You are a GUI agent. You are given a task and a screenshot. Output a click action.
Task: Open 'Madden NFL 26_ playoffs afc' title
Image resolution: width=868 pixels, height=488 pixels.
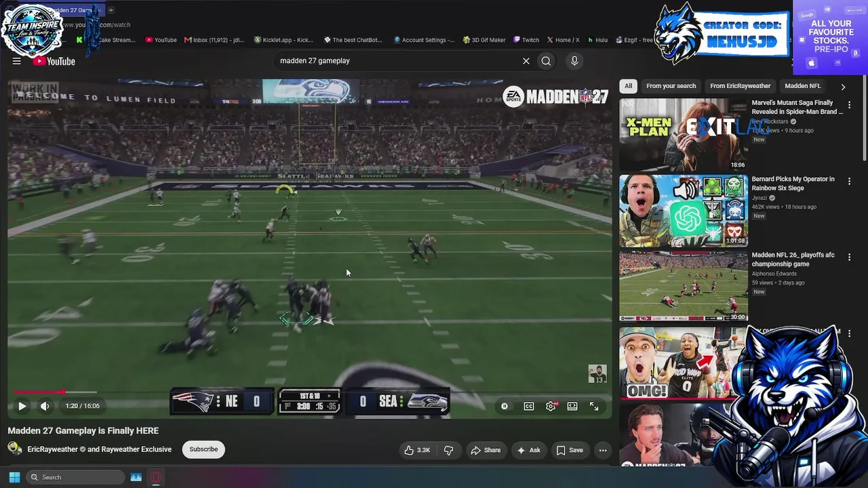(793, 260)
